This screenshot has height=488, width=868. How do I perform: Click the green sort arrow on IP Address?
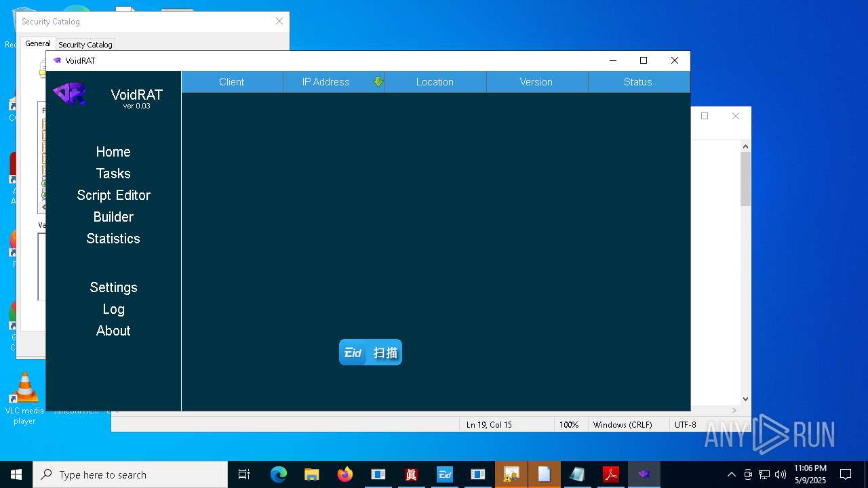pyautogui.click(x=378, y=82)
